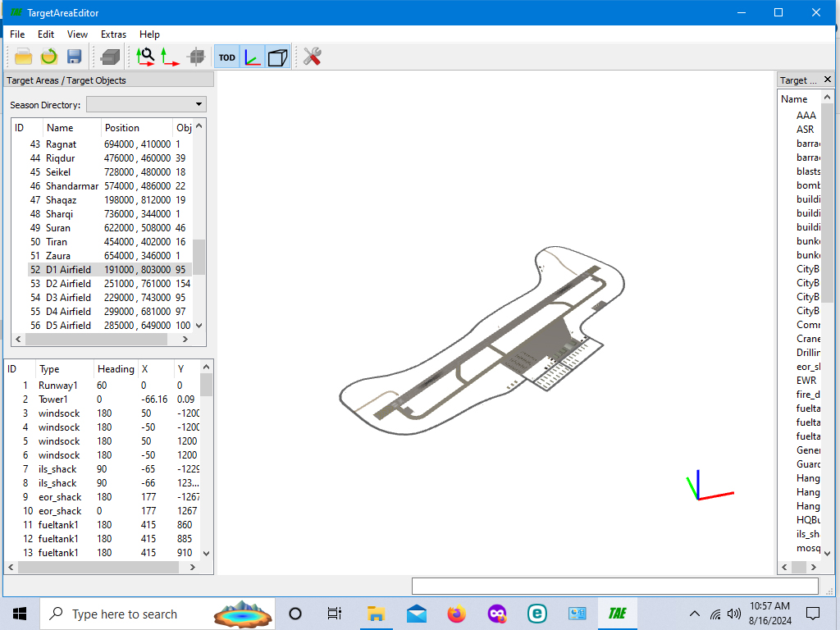
Task: Select the D2 Airfield row
Action: point(109,284)
